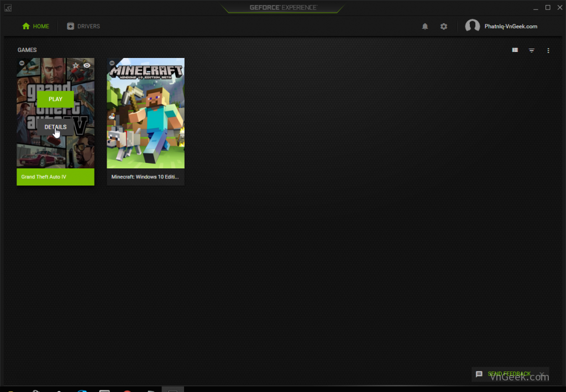Image resolution: width=566 pixels, height=392 pixels.
Task: Open the notifications bell
Action: pos(425,27)
